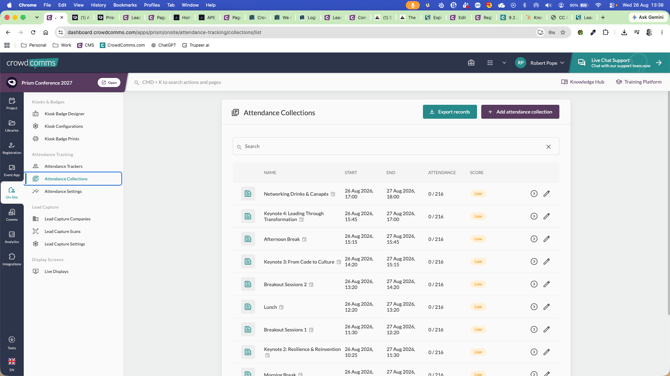The image size is (670, 376).
Task: Open Lead Capture Companies
Action: click(67, 219)
